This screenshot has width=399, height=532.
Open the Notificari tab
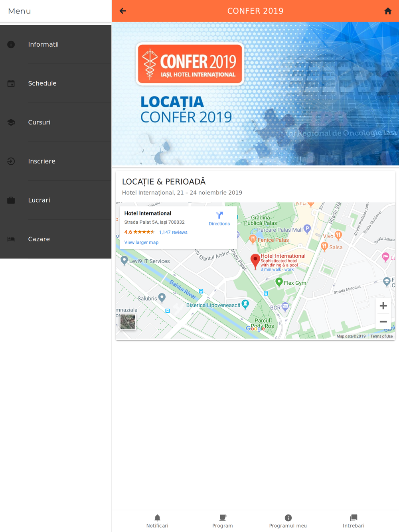point(157,521)
